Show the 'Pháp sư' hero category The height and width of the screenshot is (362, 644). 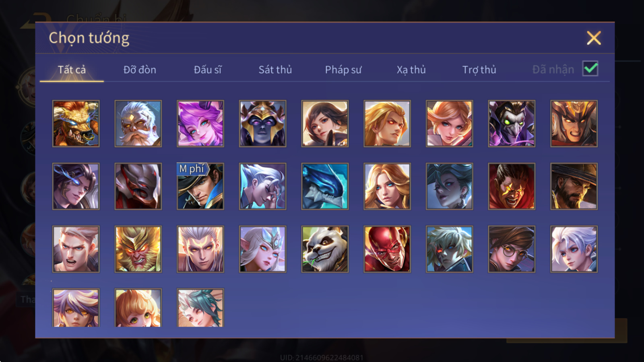click(x=343, y=70)
